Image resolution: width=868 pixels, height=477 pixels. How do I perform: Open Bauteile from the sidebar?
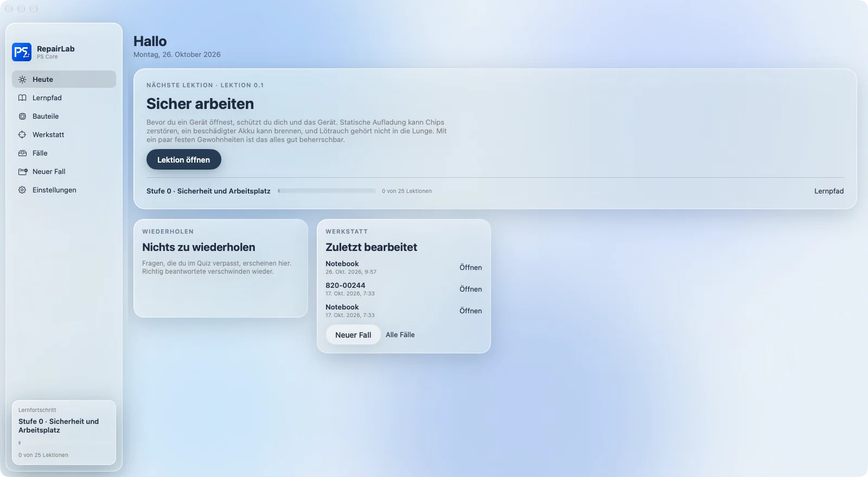[64, 116]
